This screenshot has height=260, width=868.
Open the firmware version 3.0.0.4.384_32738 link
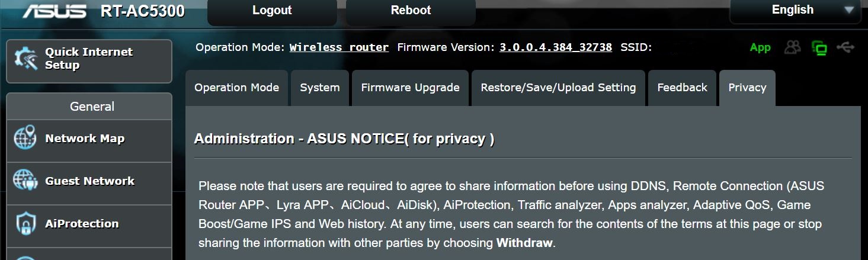556,47
